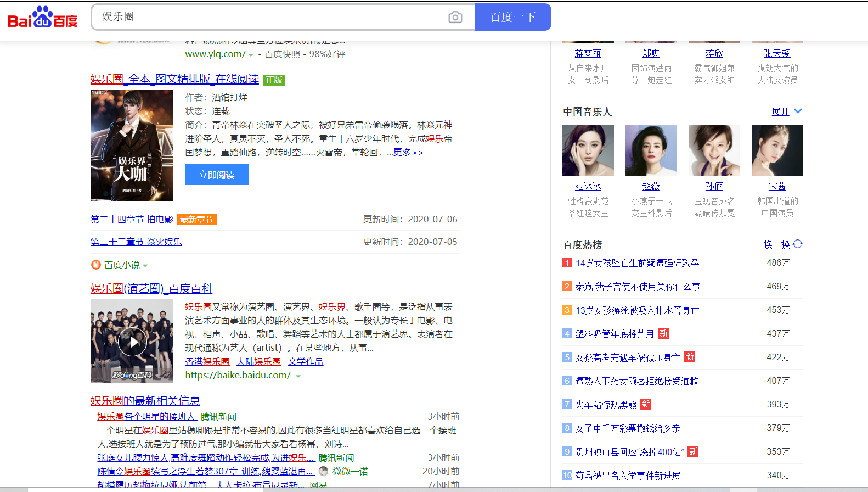
Task: Click the camera image search icon
Action: coord(455,17)
